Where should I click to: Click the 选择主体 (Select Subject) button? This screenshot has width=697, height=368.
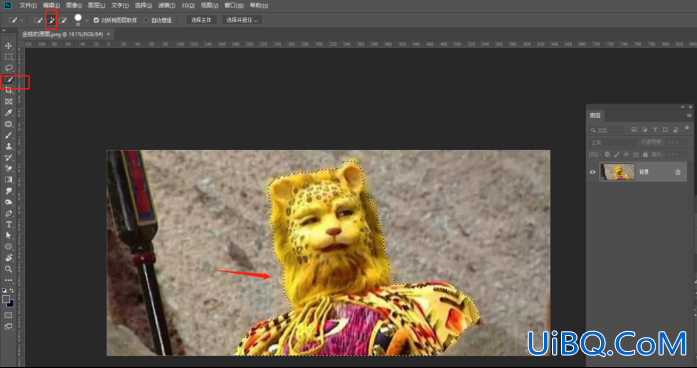(x=201, y=20)
